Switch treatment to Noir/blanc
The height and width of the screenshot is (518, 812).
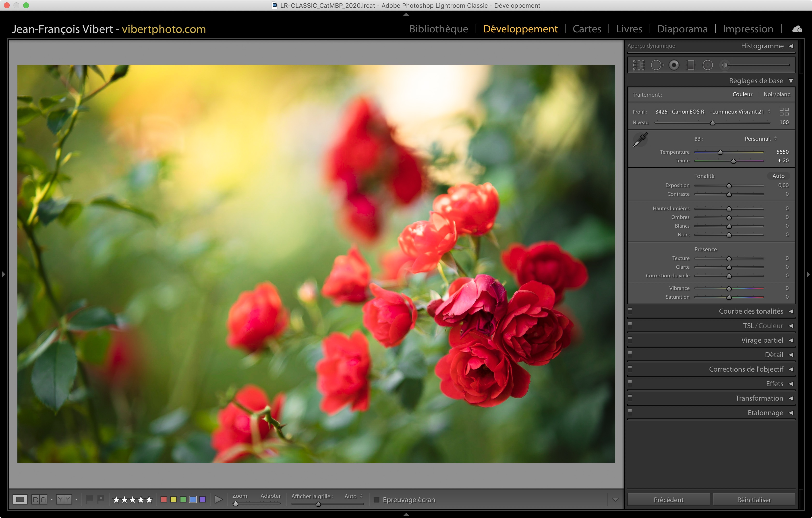(776, 94)
